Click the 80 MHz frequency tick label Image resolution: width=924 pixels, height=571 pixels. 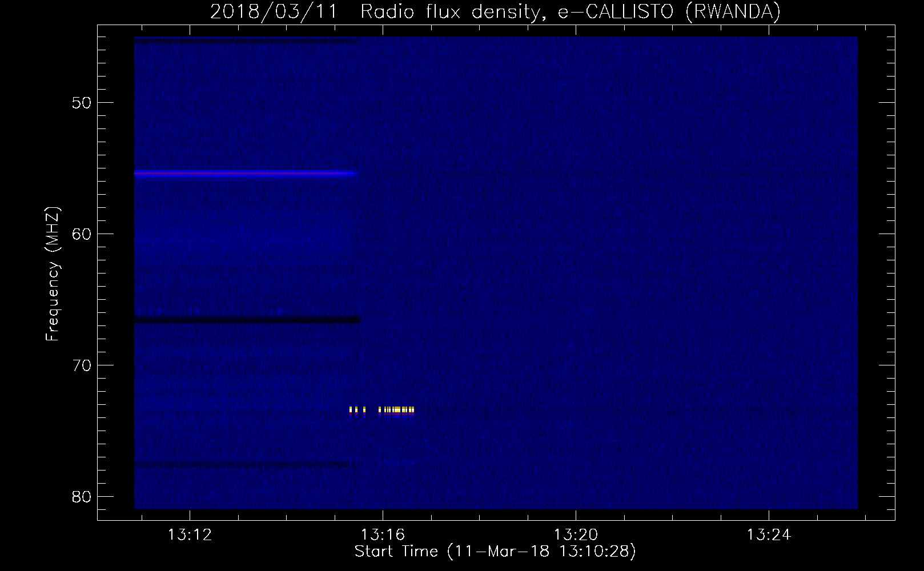point(82,497)
